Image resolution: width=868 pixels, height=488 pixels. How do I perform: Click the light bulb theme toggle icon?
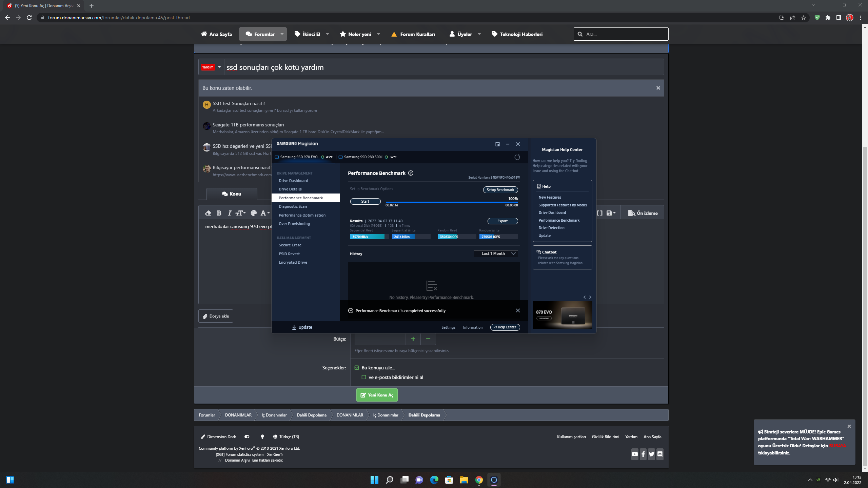[262, 437]
